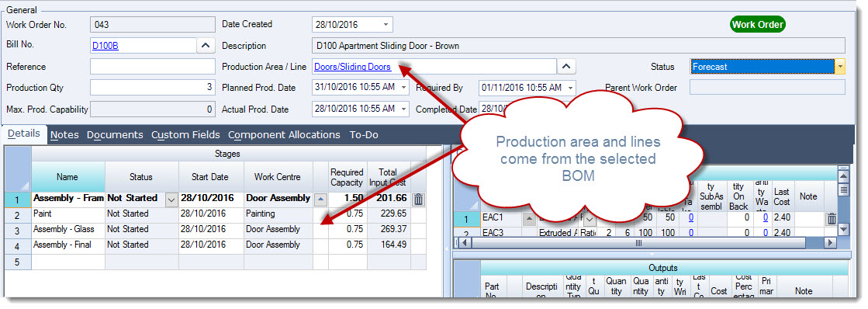The height and width of the screenshot is (309, 868).
Task: Open the To-Do tab
Action: click(364, 134)
